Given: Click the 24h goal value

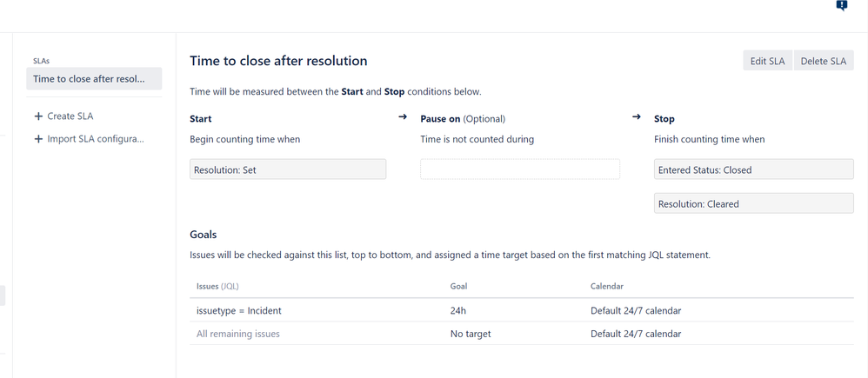Looking at the screenshot, I should click(x=460, y=310).
